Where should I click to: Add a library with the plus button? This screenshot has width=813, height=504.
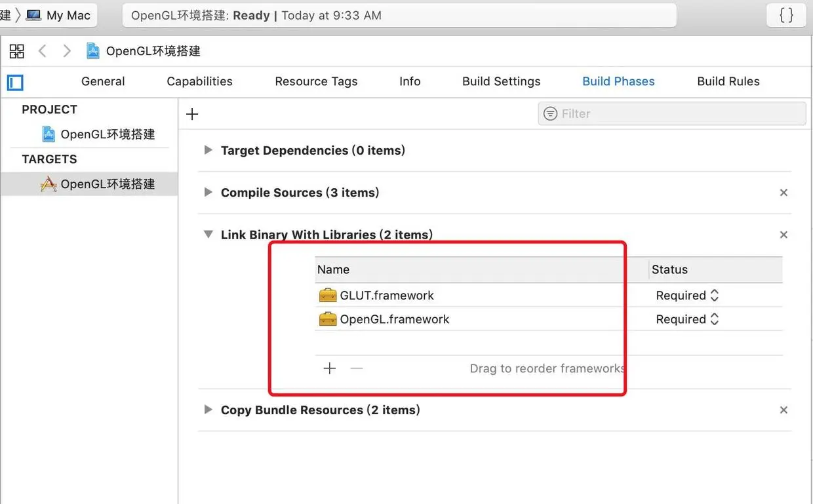click(x=330, y=368)
